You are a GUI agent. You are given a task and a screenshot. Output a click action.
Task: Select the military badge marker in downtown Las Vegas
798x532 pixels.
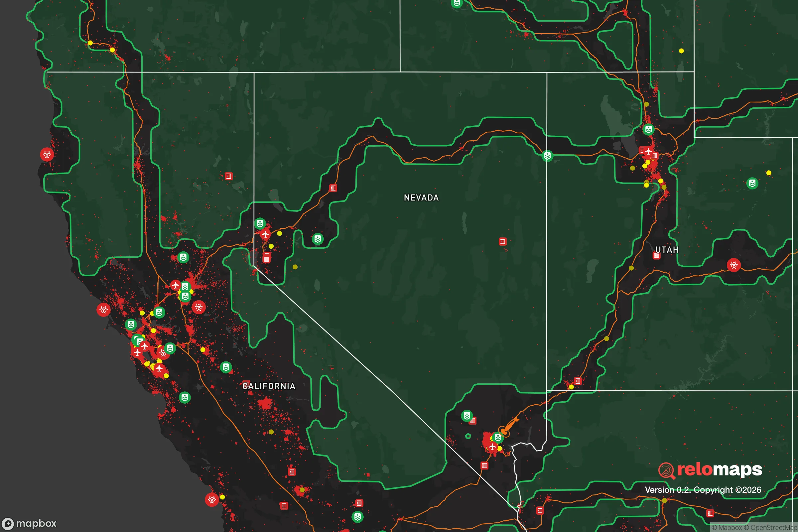[x=498, y=438]
